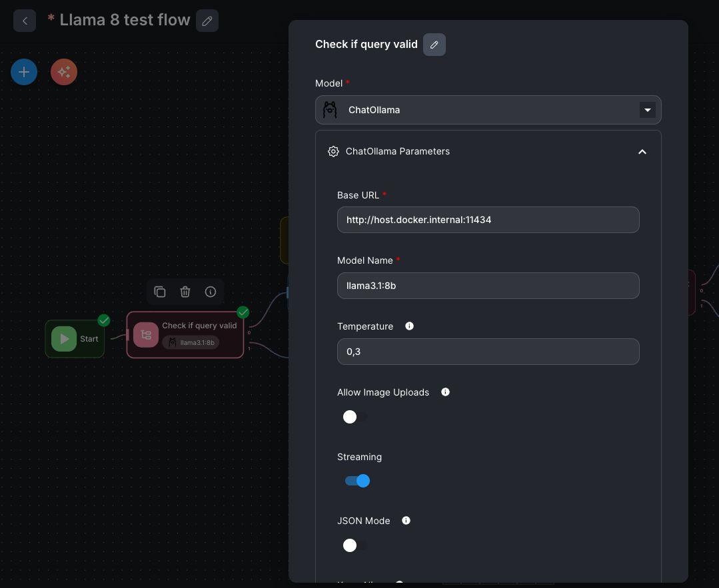The height and width of the screenshot is (588, 719).
Task: Click the gear icon on ChatOllama Parameters
Action: coord(333,151)
